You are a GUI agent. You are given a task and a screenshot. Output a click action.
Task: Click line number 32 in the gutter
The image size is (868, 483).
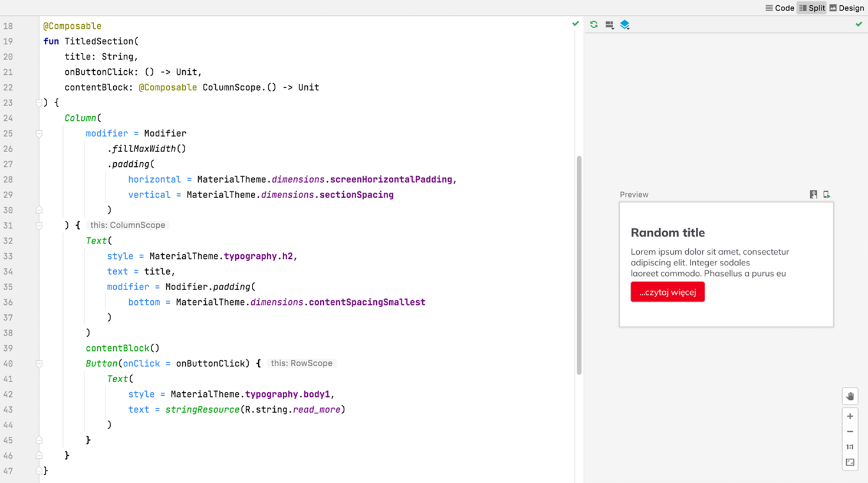pos(8,241)
